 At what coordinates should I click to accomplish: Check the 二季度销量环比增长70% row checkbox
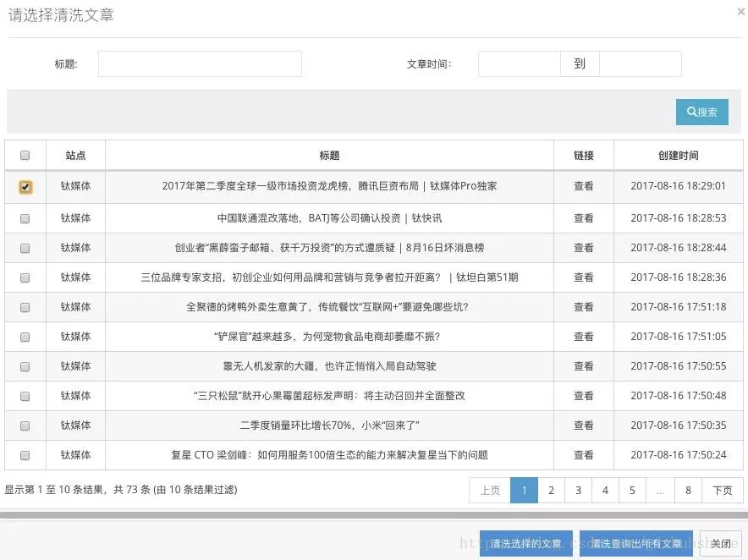[25, 425]
